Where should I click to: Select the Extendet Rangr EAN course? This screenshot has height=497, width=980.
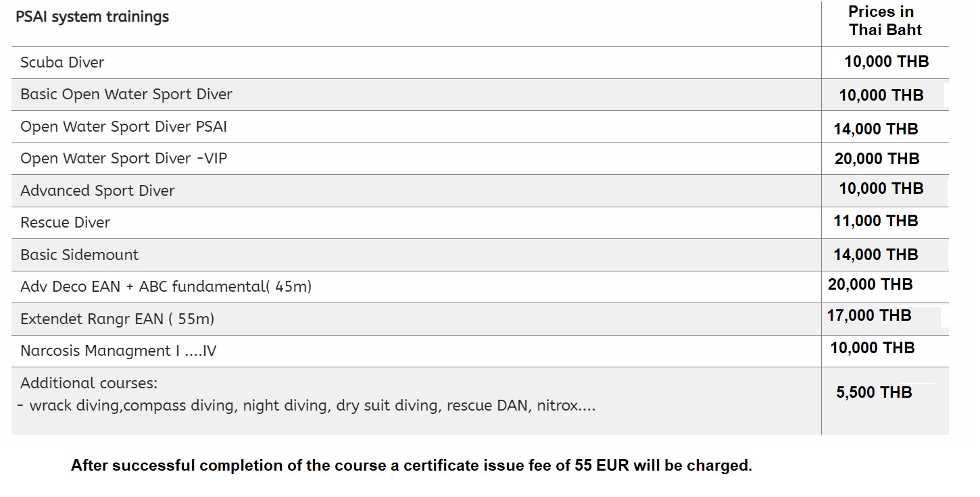point(117,319)
